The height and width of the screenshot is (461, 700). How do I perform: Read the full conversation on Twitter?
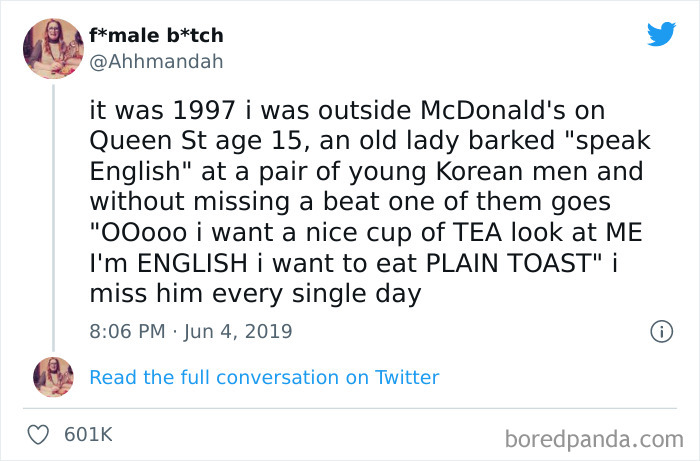[x=264, y=377]
